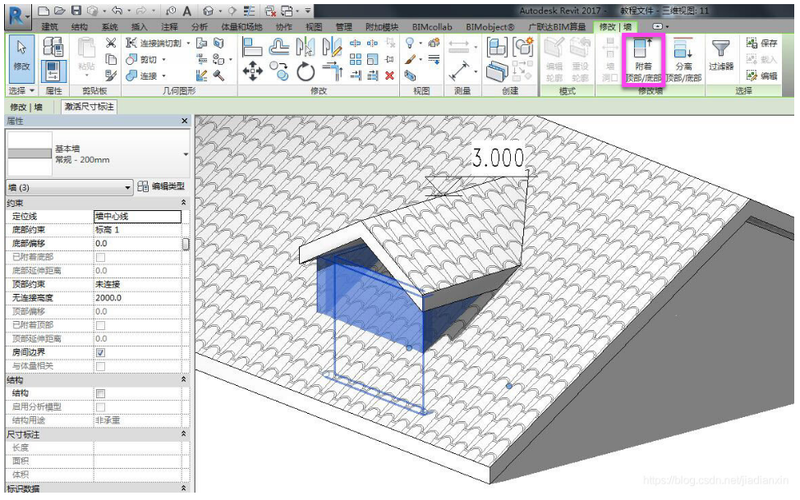Click the red X Delete tool

pyautogui.click(x=388, y=75)
